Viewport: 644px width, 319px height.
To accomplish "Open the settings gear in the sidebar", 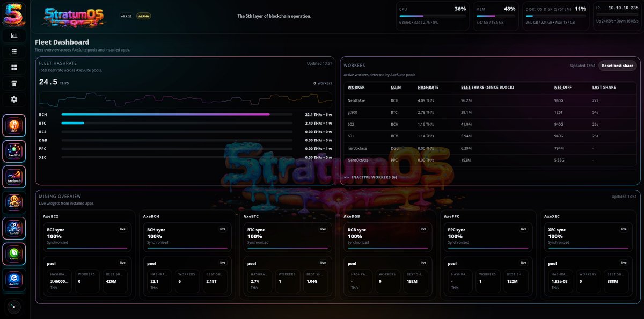I will 14,99.
